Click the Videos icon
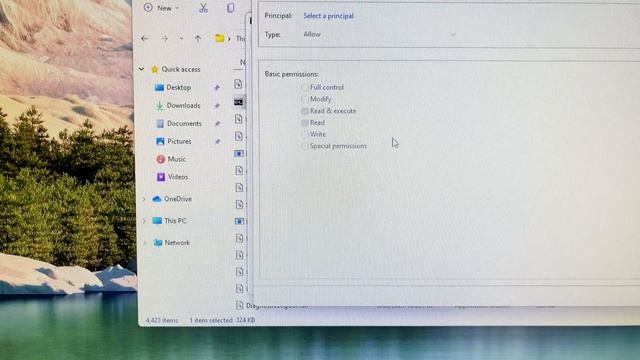 pos(161,177)
